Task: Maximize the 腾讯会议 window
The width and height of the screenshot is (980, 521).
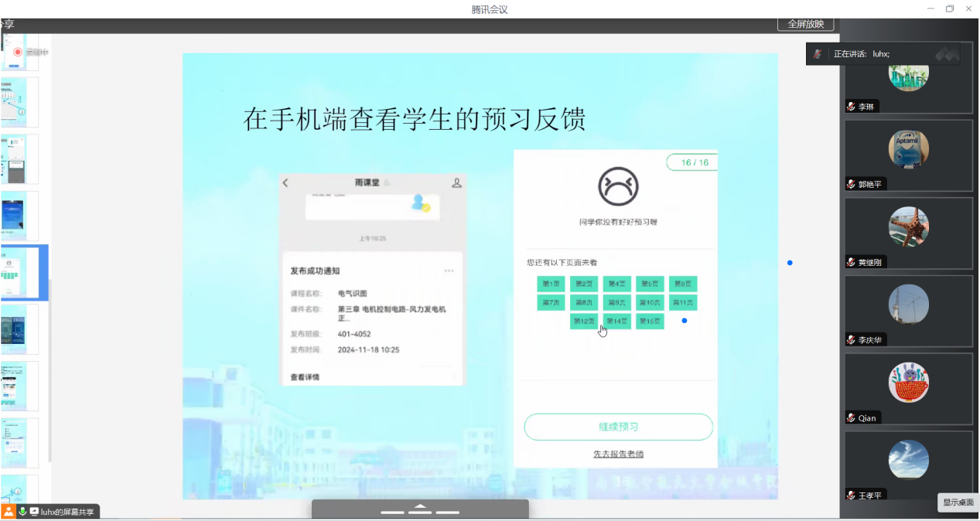Action: coord(950,9)
